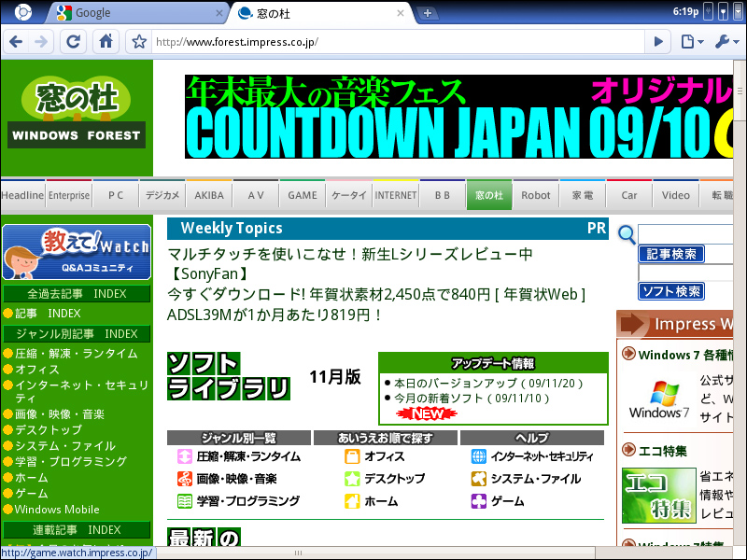747x560 pixels.
Task: Open the network status icon
Action: [723, 12]
